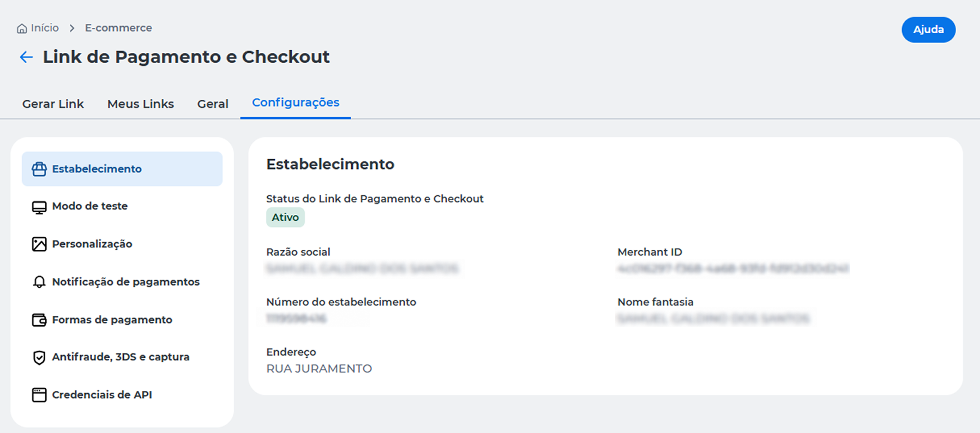Navigate to Início in the breadcrumb

45,28
